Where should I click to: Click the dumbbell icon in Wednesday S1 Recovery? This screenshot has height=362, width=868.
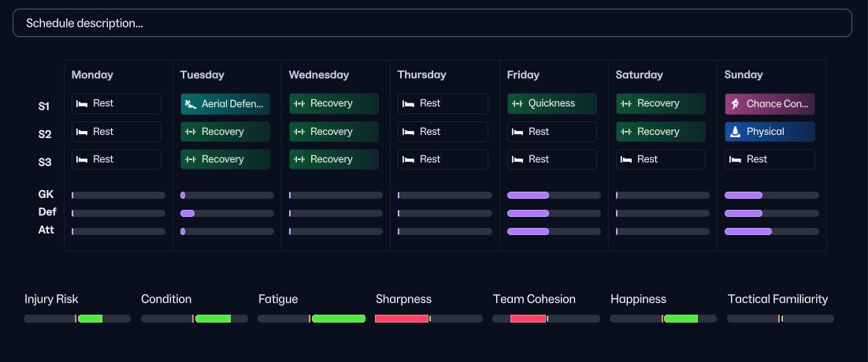(x=299, y=103)
